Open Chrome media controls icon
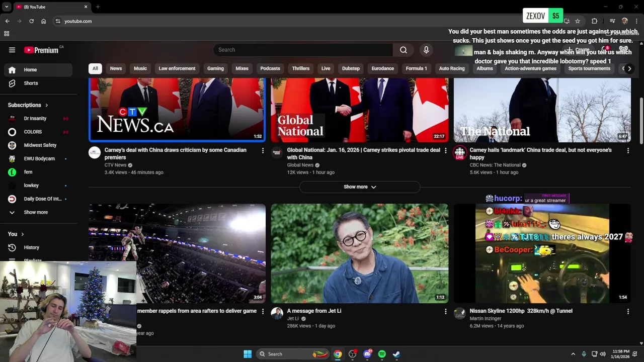Screen dimensions: 644x362 612,21
